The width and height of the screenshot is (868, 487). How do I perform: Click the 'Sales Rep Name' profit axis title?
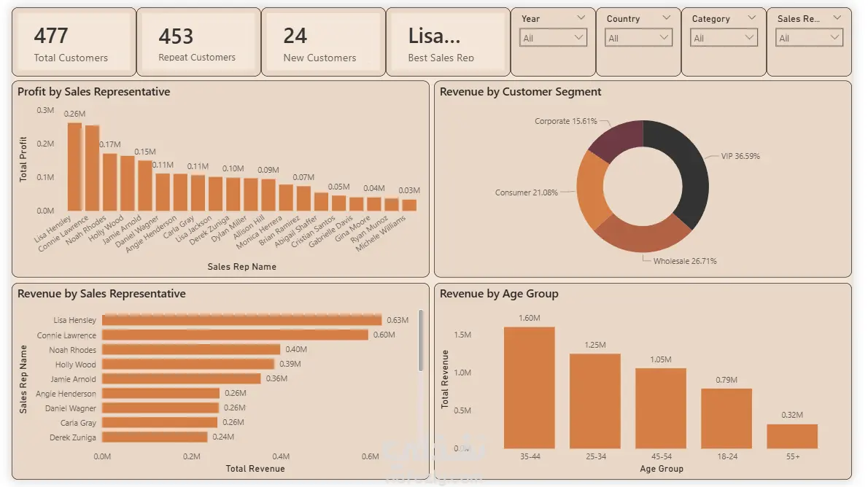point(242,267)
